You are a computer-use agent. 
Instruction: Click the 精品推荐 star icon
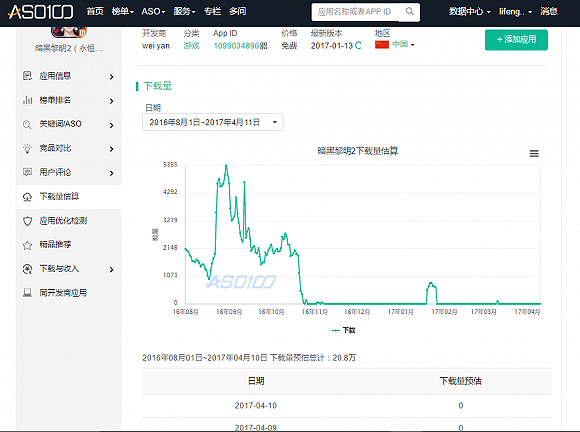click(x=27, y=245)
